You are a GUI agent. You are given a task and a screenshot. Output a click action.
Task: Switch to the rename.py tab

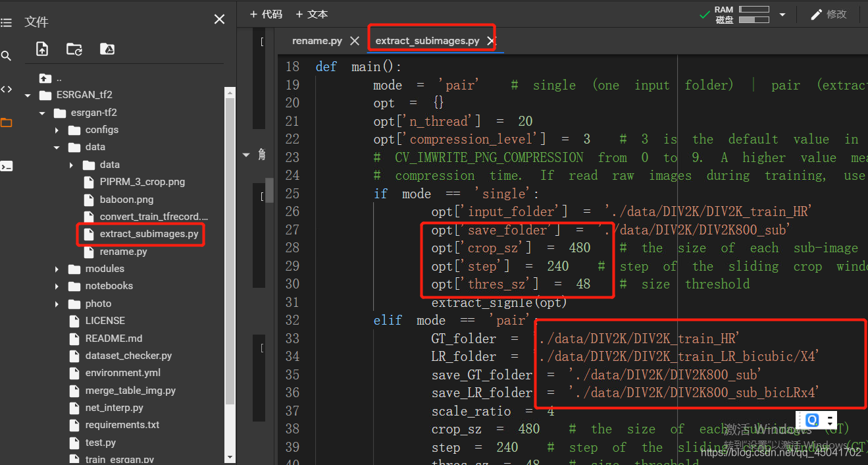click(317, 41)
